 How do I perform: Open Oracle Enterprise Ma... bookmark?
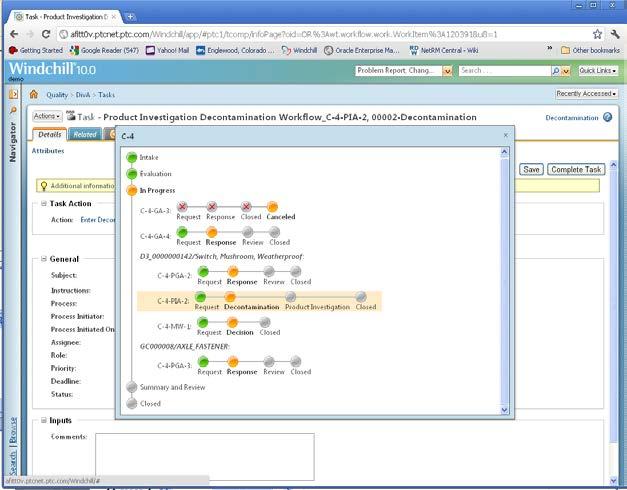(x=361, y=50)
